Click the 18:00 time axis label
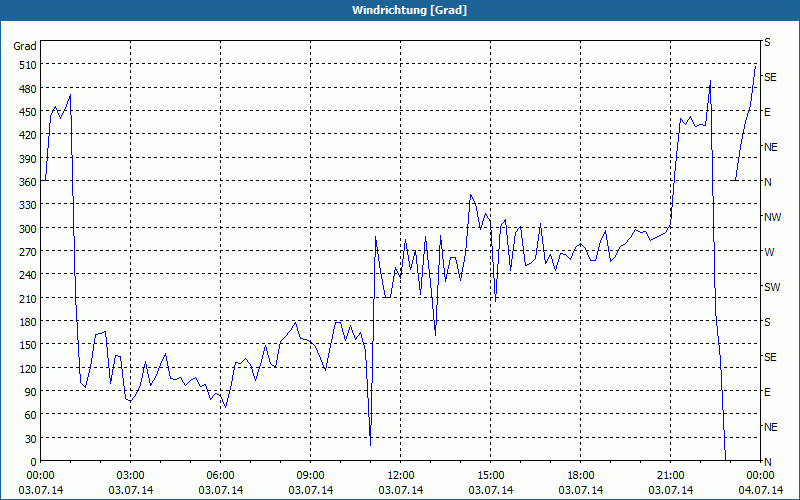Viewport: 800px width, 500px height. 581,476
